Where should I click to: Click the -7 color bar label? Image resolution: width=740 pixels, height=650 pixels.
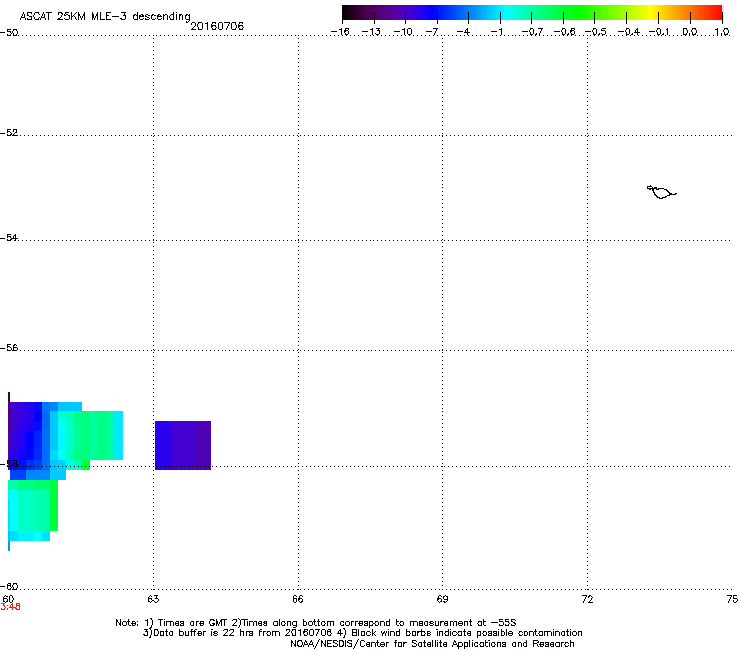click(432, 32)
